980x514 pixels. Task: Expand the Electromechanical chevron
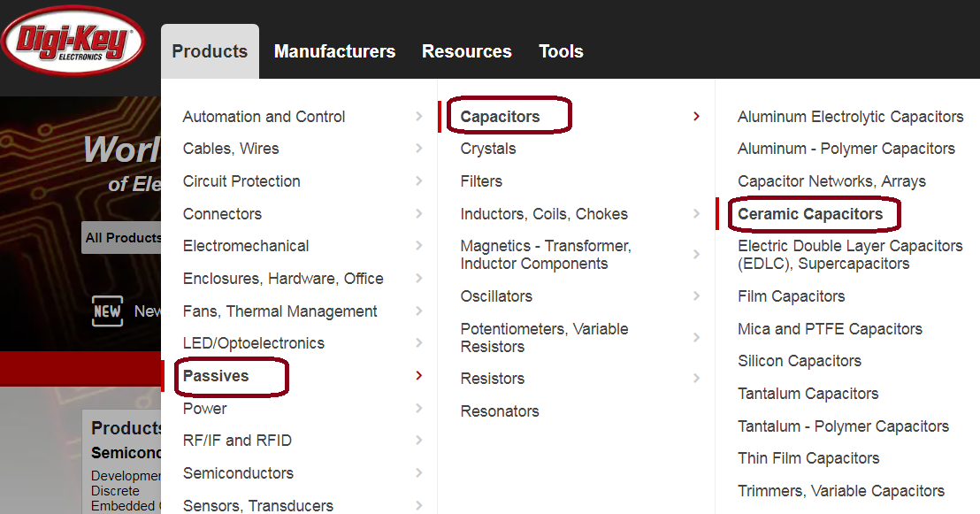click(x=418, y=246)
